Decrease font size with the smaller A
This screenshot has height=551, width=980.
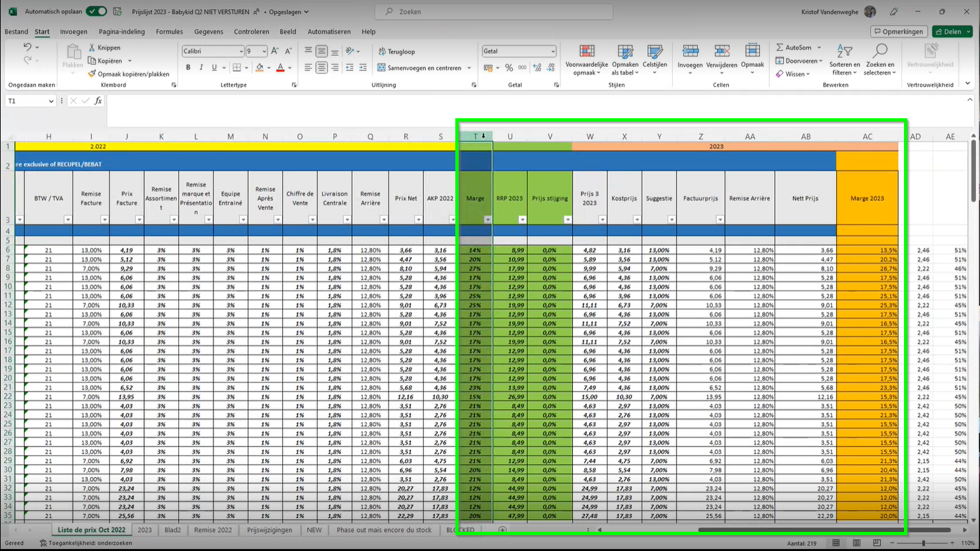pyautogui.click(x=288, y=51)
